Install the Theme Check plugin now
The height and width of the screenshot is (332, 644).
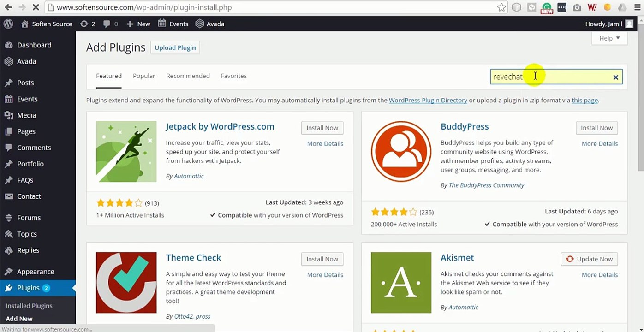pos(322,259)
